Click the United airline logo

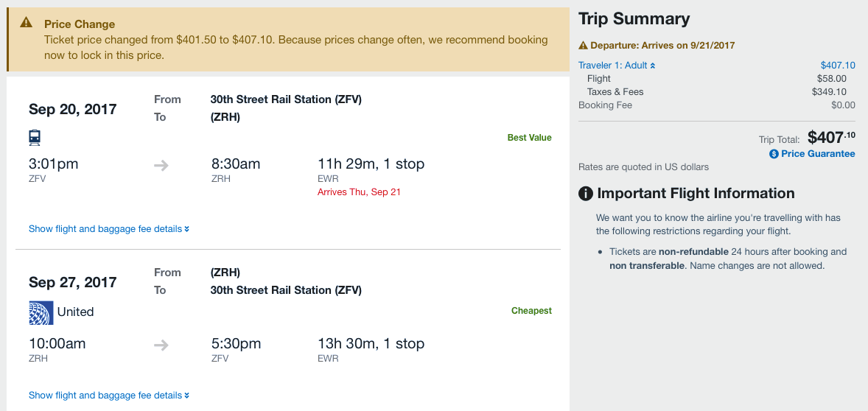[41, 312]
